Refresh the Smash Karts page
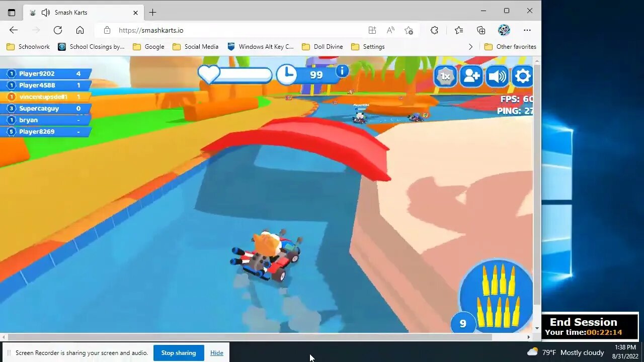Viewport: 644px width, 362px height. click(x=58, y=30)
